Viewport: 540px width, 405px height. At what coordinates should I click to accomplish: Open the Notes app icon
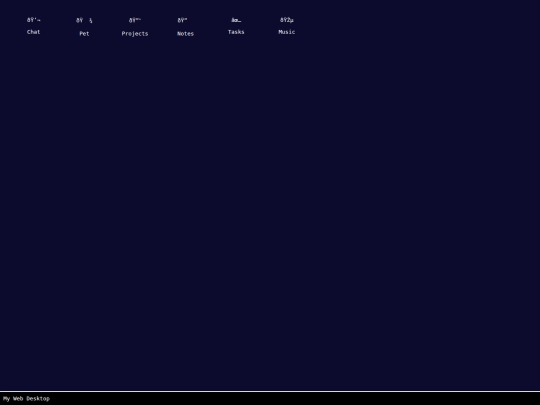tap(185, 27)
